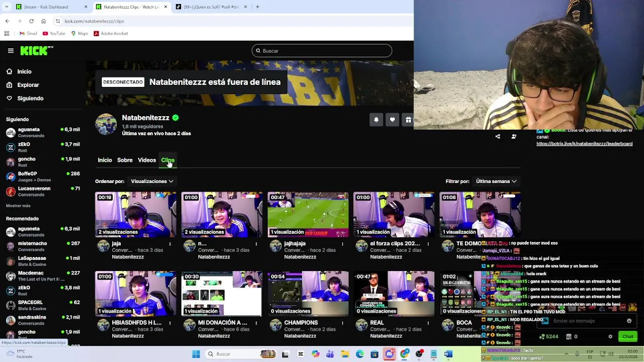
Task: Click the browser home button
Action: 43,21
